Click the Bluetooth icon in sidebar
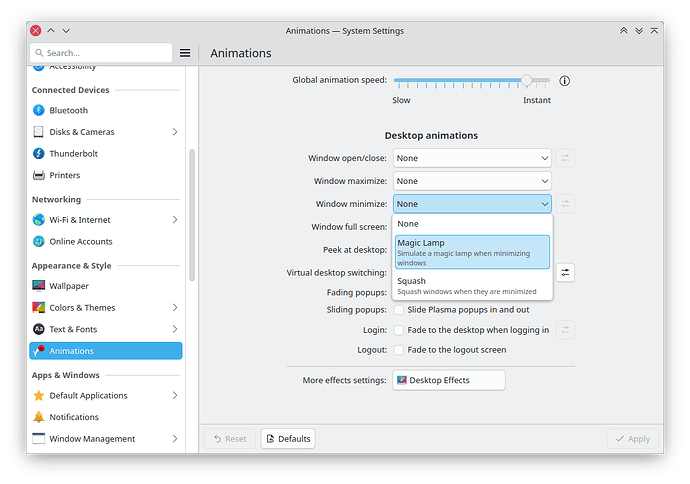 (39, 110)
